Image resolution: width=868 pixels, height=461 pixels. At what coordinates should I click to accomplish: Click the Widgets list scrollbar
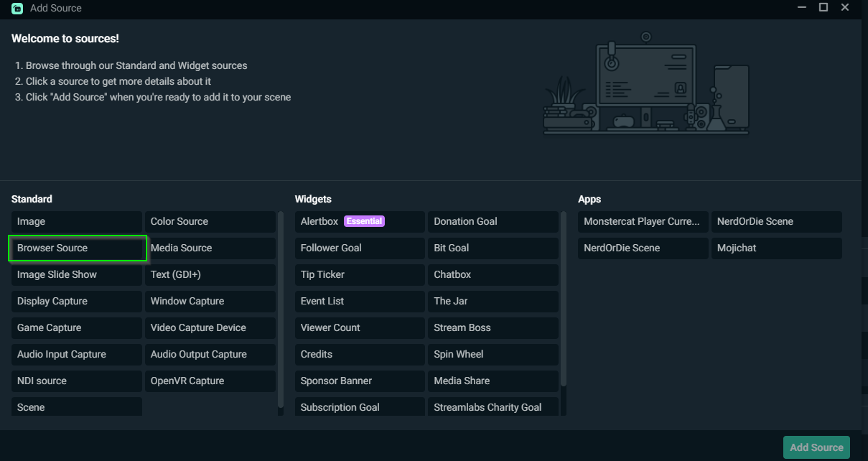(x=564, y=298)
